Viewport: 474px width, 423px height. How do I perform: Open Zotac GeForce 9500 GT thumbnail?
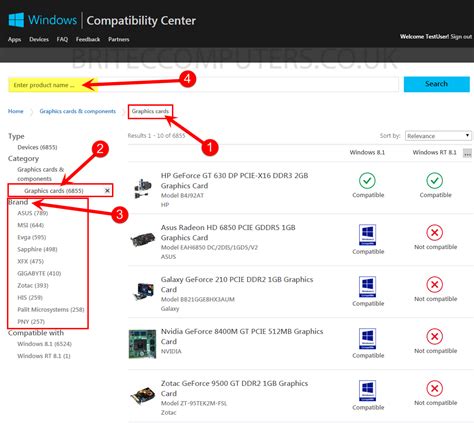point(143,396)
